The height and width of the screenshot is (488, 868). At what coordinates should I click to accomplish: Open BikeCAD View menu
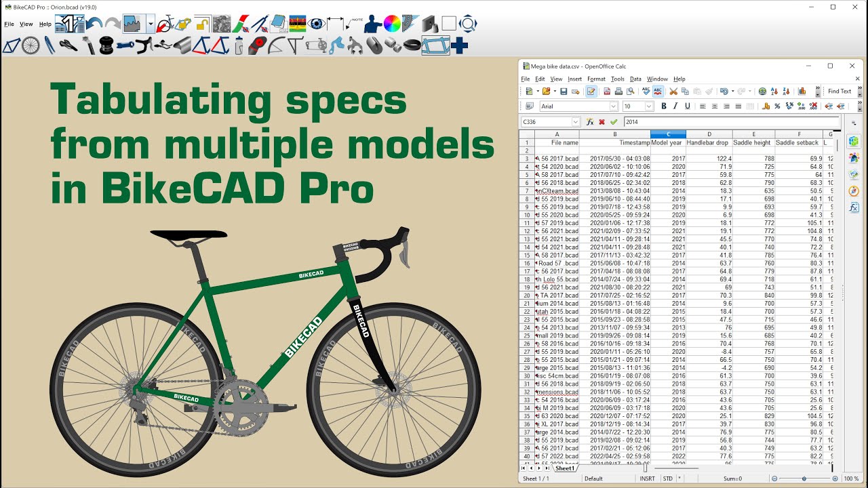click(26, 24)
